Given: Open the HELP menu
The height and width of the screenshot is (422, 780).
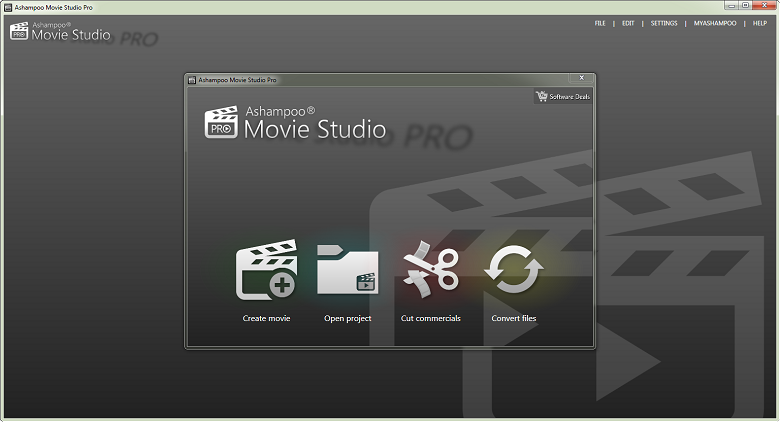Looking at the screenshot, I should point(760,23).
